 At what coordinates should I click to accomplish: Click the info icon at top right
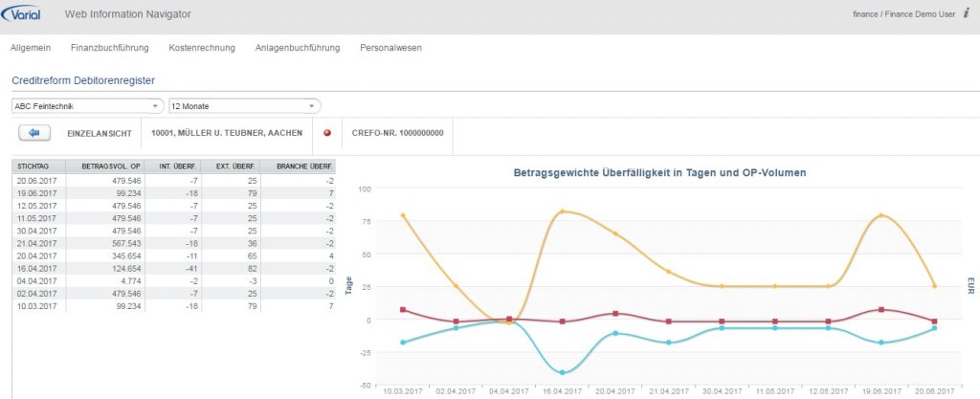coord(967,14)
